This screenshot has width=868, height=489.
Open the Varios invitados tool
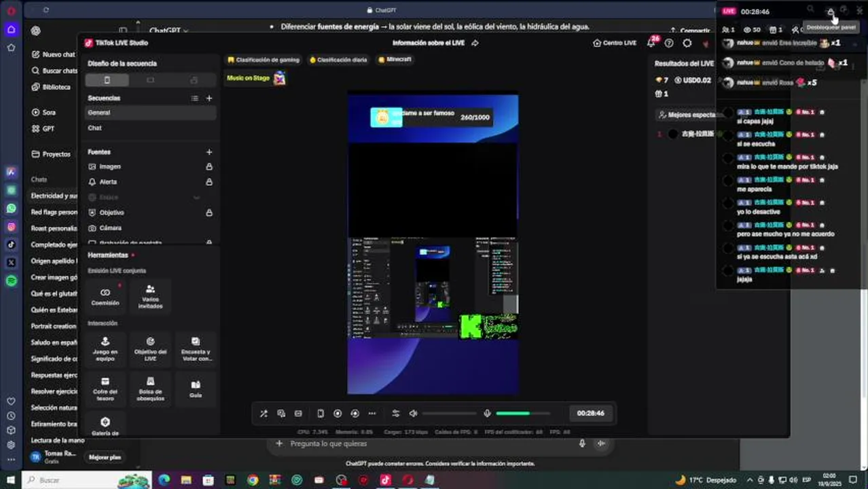[x=150, y=296]
